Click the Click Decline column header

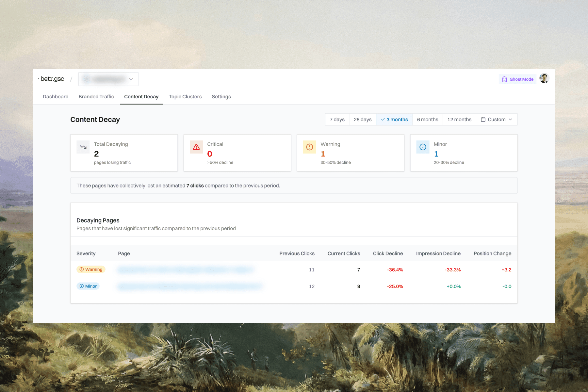[x=388, y=253]
